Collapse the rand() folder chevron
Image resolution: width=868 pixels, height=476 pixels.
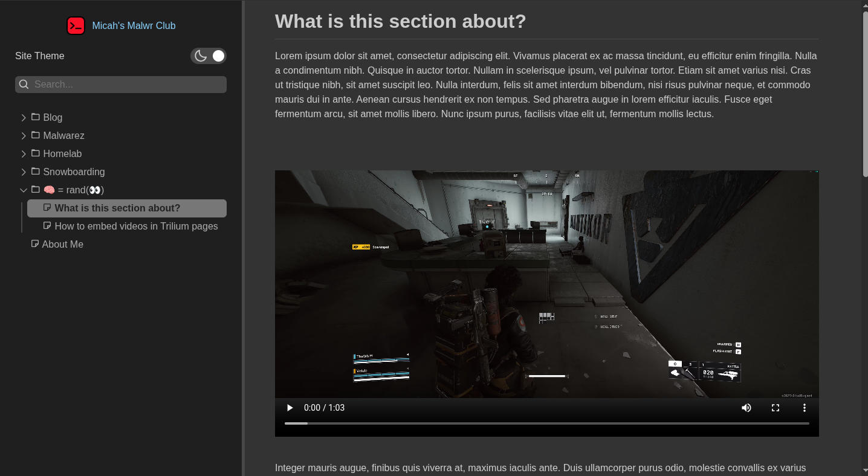coord(24,190)
